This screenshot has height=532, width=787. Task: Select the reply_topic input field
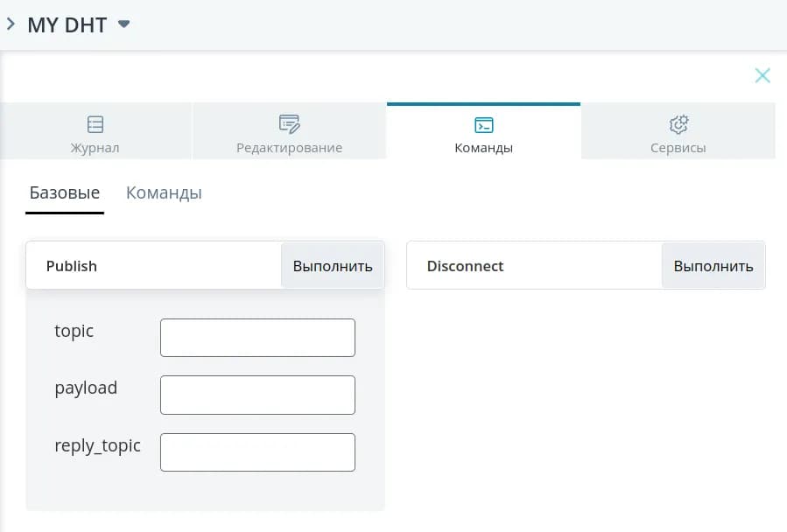(257, 452)
